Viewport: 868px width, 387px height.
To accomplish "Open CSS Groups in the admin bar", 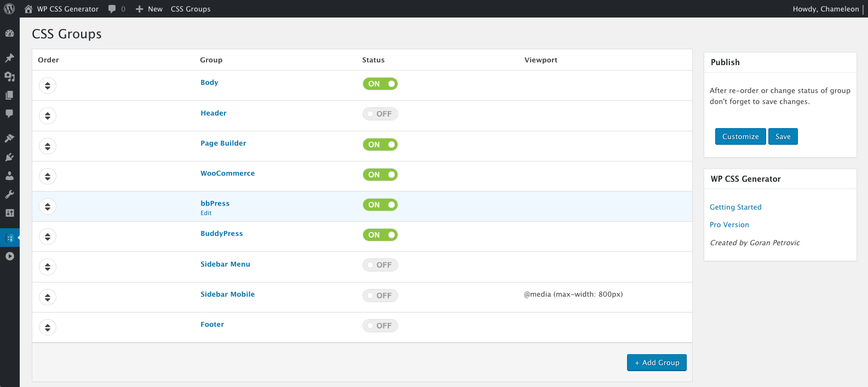I will 191,9.
